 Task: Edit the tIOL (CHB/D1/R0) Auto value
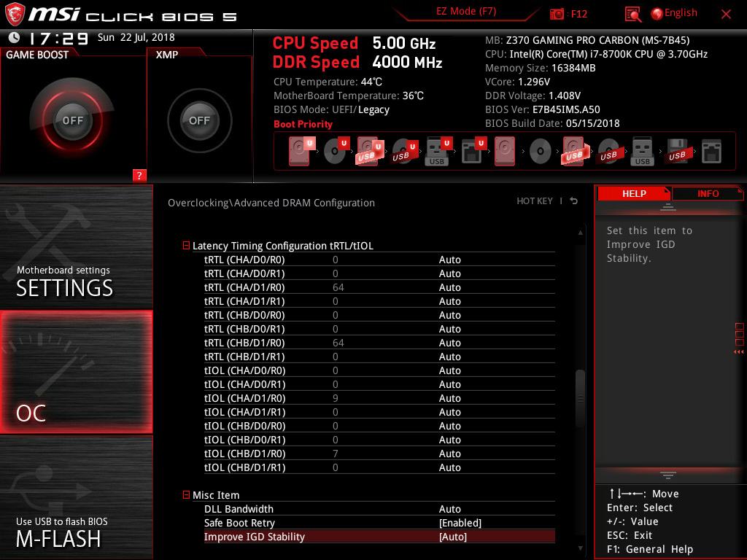[x=449, y=454]
